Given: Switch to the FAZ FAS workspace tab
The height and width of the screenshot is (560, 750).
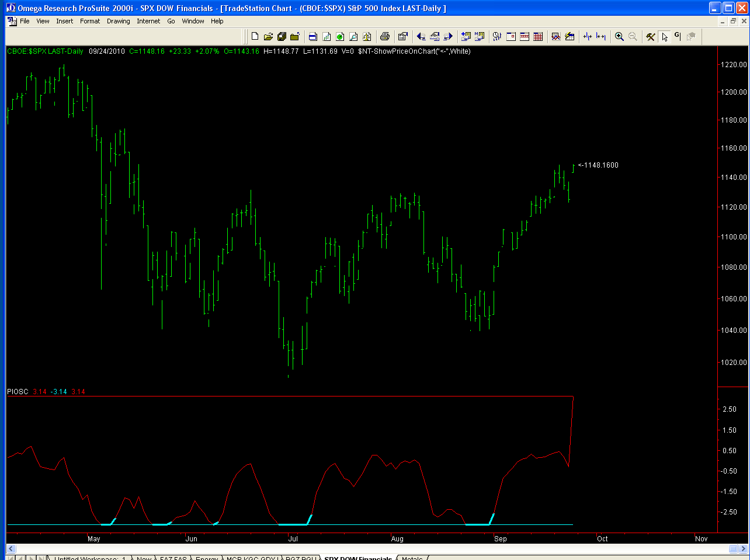Looking at the screenshot, I should point(173,558).
